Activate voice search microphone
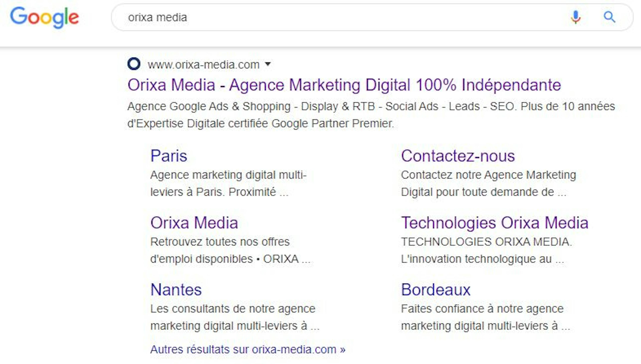This screenshot has height=364, width=641. pos(575,17)
